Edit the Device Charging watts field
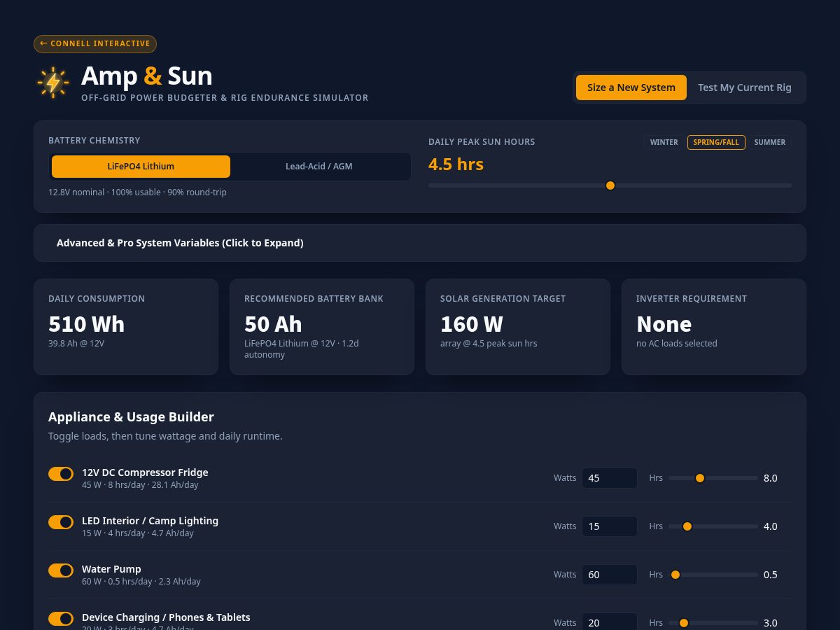 (x=610, y=622)
